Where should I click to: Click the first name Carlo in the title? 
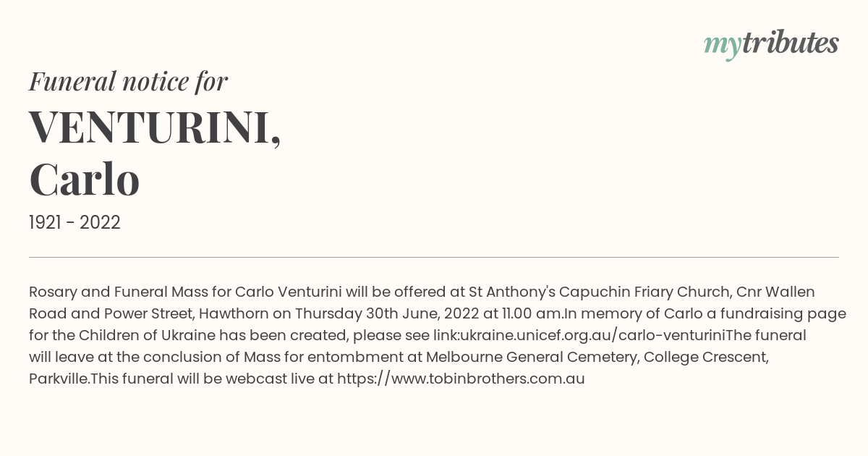[84, 180]
